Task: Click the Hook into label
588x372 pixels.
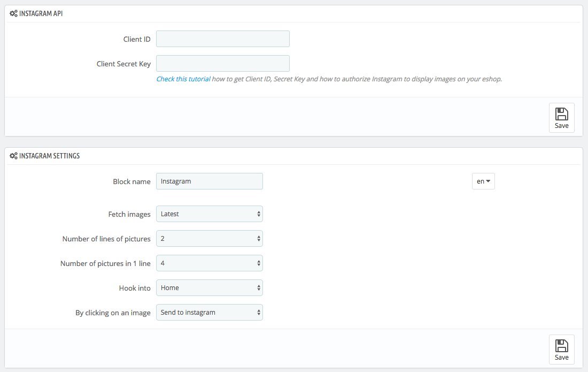Action: pos(135,289)
